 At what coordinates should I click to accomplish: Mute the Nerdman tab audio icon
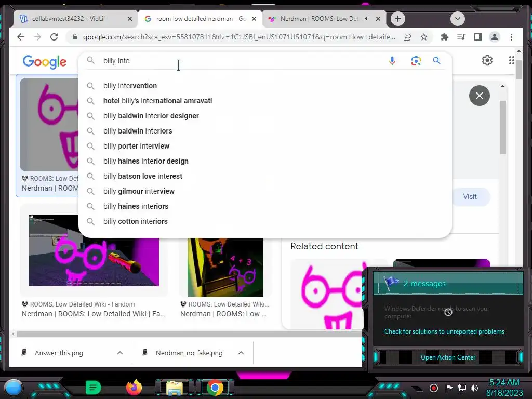click(367, 19)
